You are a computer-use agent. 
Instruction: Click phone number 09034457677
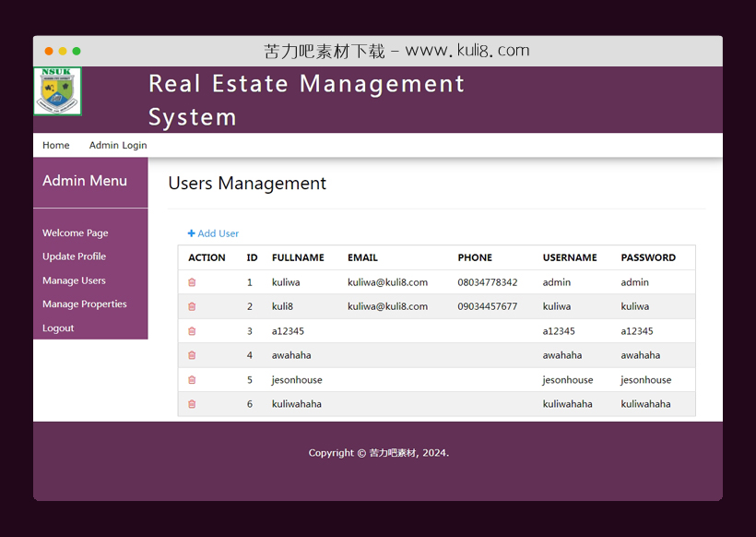[487, 306]
